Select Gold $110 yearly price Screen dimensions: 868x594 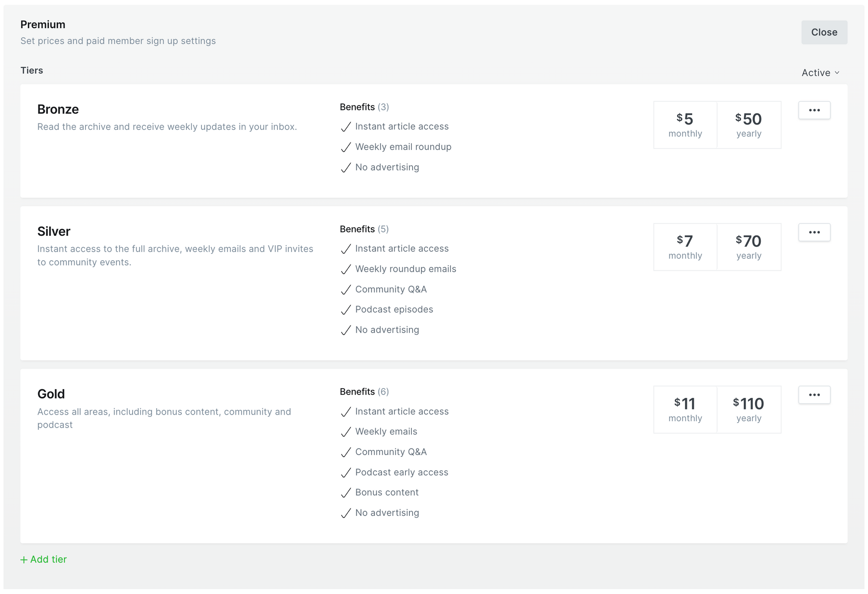point(749,409)
